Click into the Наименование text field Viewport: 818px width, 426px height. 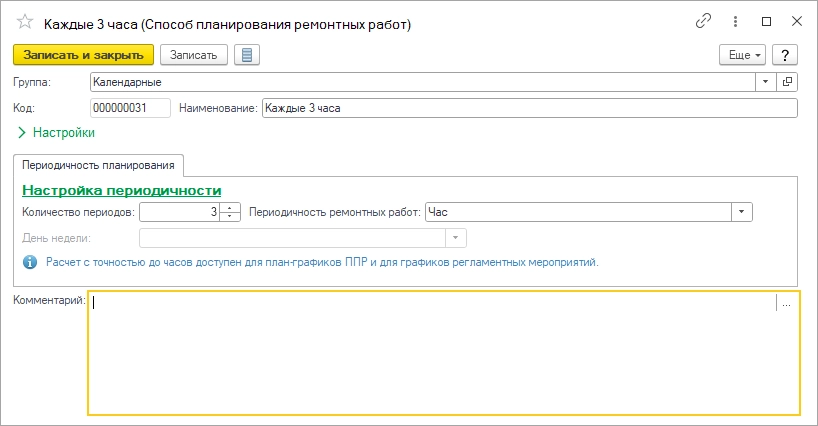[529, 108]
